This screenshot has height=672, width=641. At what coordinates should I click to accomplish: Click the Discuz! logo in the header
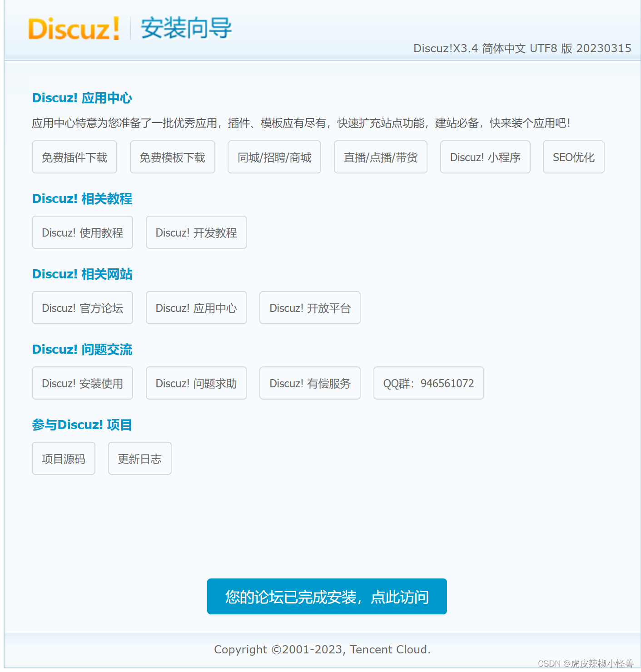(x=74, y=28)
